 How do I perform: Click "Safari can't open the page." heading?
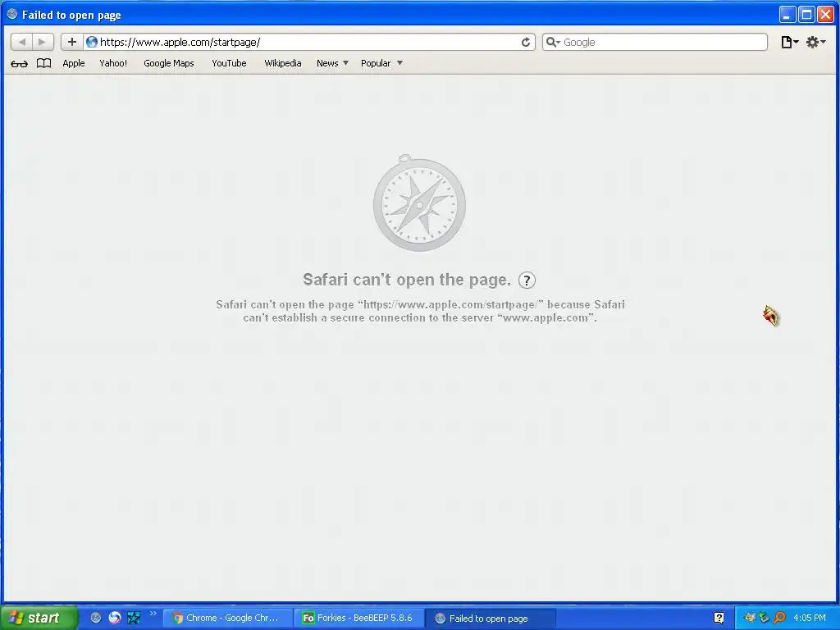pyautogui.click(x=407, y=280)
